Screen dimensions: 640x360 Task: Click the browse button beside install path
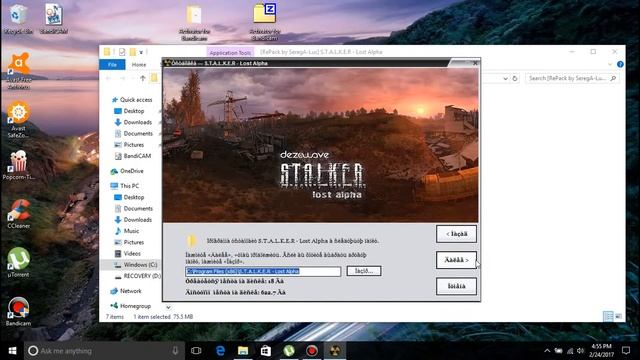(364, 271)
